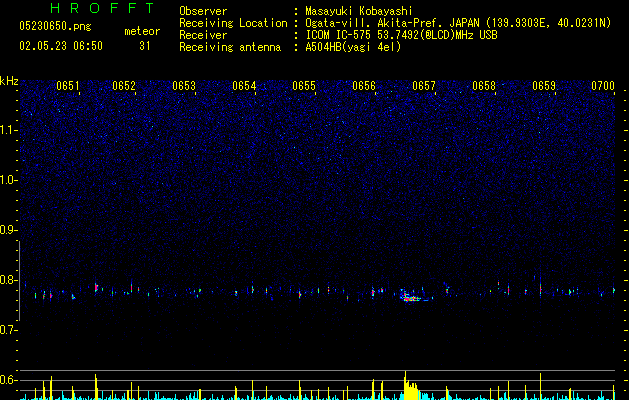Click the 0655 time marker
The image size is (629, 400).
pos(304,86)
